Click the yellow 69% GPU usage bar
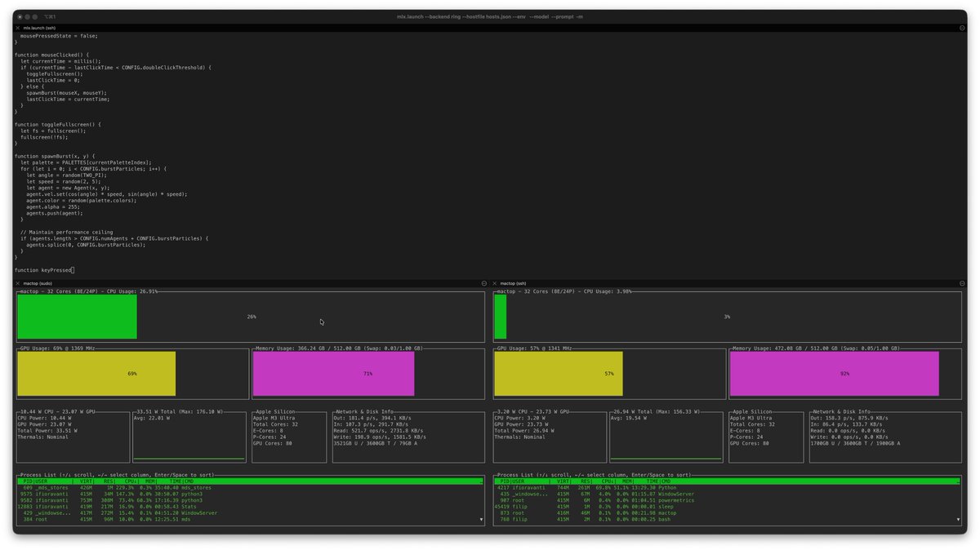980x550 pixels. pos(96,374)
